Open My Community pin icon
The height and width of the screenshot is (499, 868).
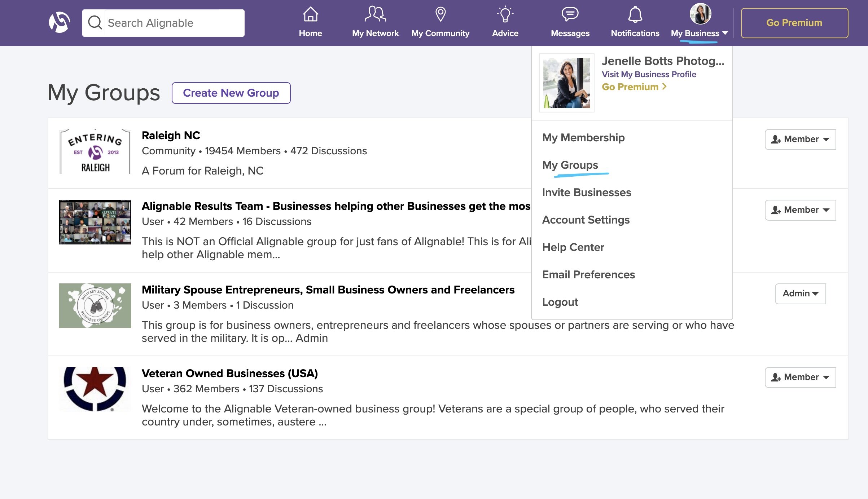click(440, 14)
